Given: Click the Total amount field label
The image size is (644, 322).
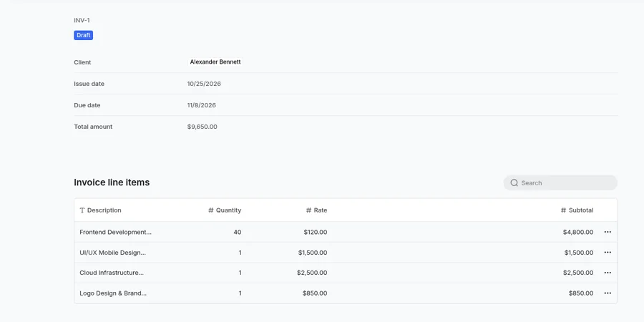Looking at the screenshot, I should tap(93, 127).
